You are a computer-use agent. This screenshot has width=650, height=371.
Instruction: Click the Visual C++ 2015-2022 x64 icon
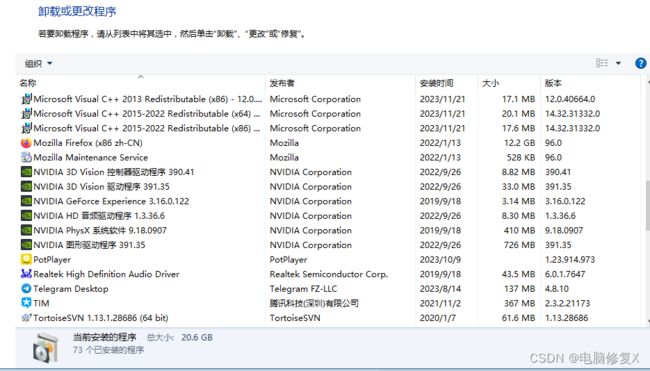coord(26,114)
